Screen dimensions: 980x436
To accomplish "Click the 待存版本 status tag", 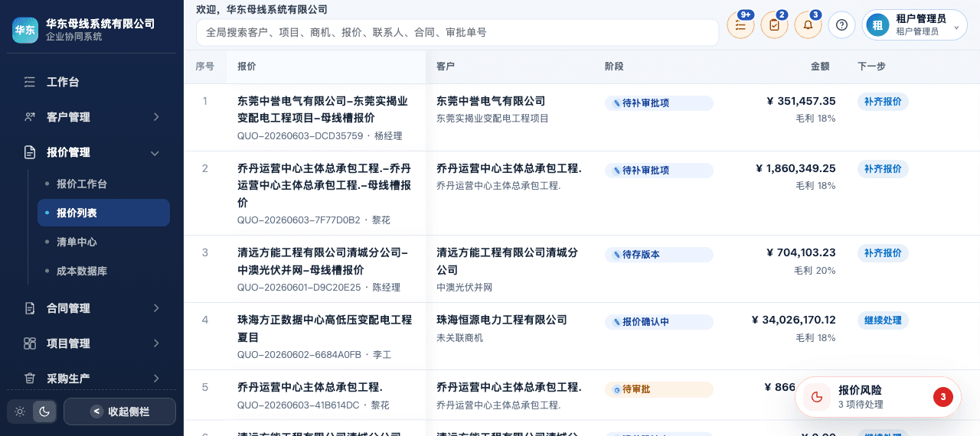I will point(658,255).
